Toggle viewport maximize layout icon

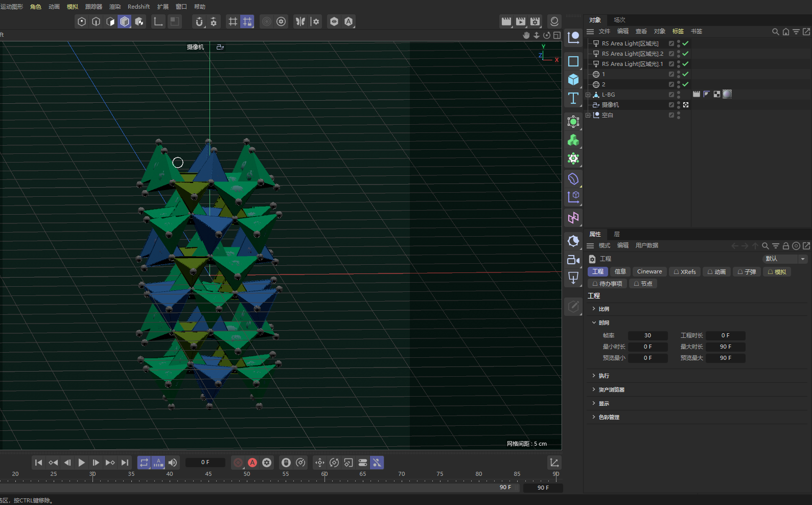557,35
